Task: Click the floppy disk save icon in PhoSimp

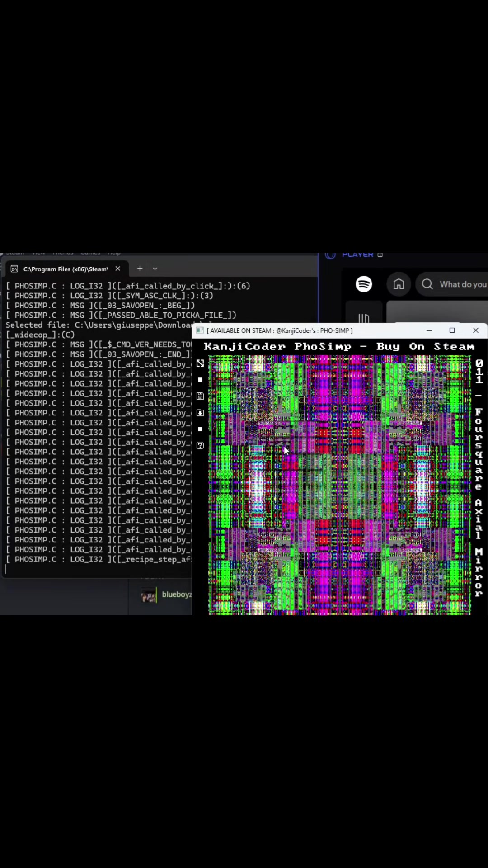Action: tap(200, 396)
